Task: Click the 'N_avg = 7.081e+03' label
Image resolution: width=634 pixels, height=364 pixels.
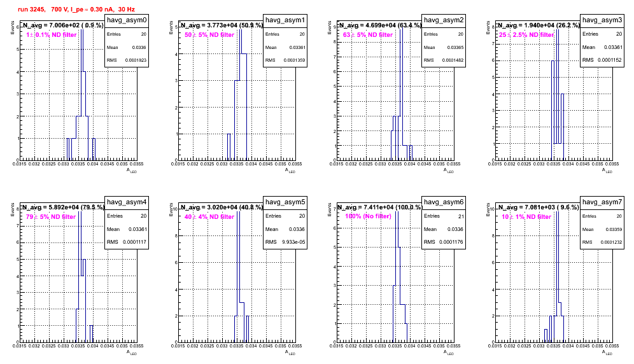Action: point(539,207)
